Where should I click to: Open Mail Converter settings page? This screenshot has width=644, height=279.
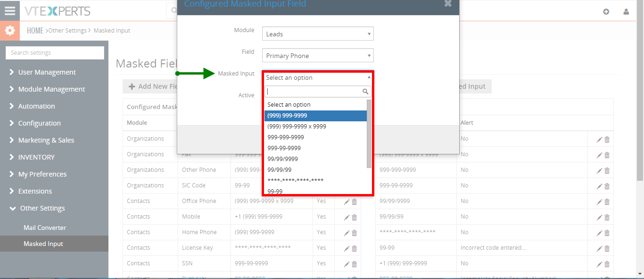45,228
